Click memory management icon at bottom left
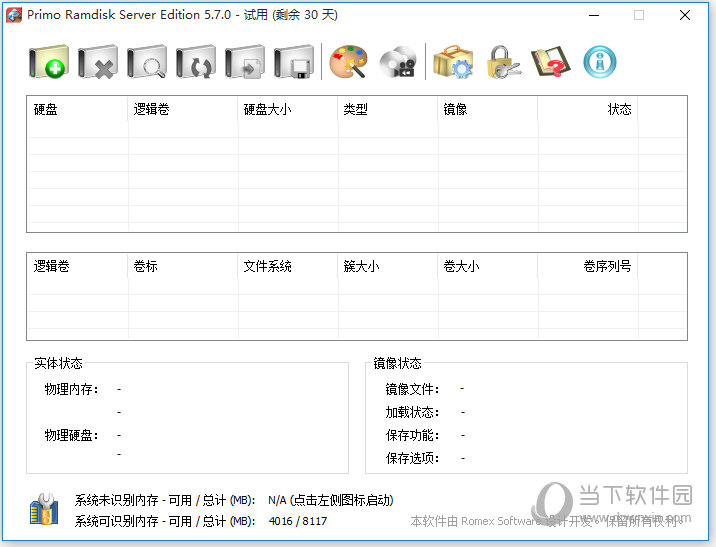Viewport: 716px width, 547px height. (44, 509)
